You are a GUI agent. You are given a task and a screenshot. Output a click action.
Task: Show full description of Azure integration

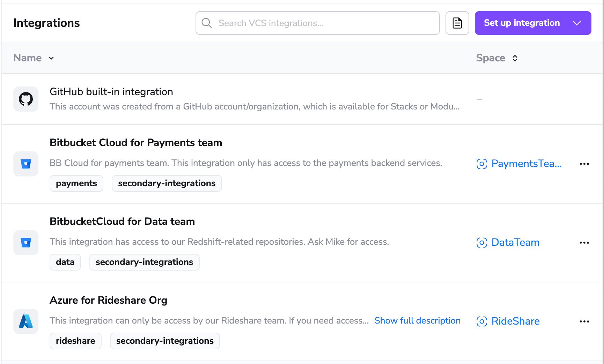[417, 321]
